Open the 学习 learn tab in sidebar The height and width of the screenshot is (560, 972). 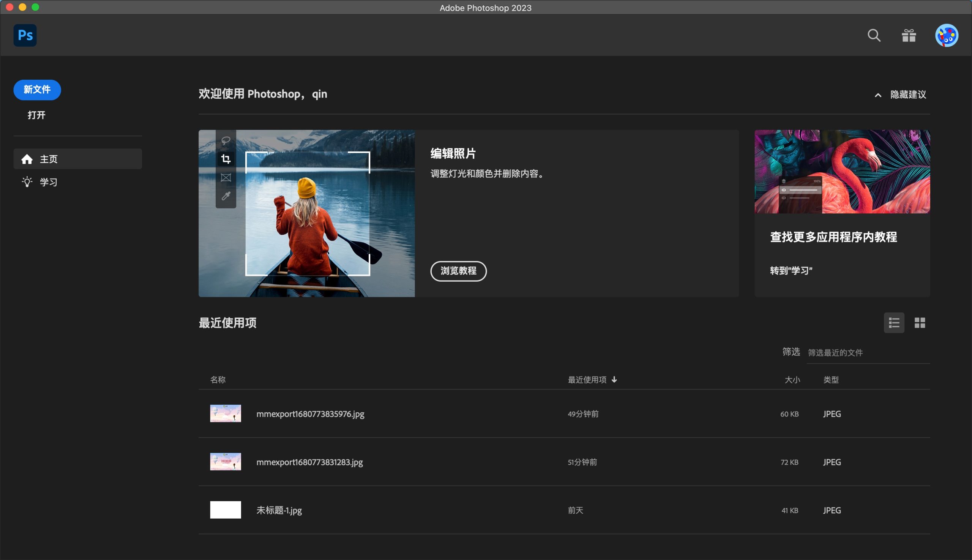coord(78,182)
